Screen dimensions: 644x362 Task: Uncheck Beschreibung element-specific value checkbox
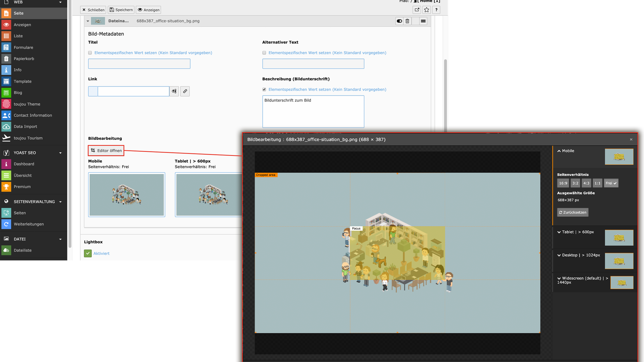[x=264, y=89]
